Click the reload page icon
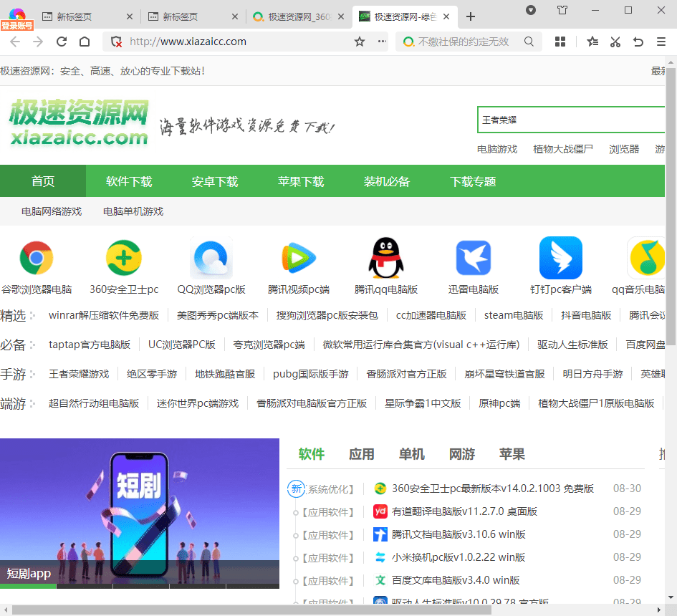Viewport: 677px width, 616px height. point(62,42)
